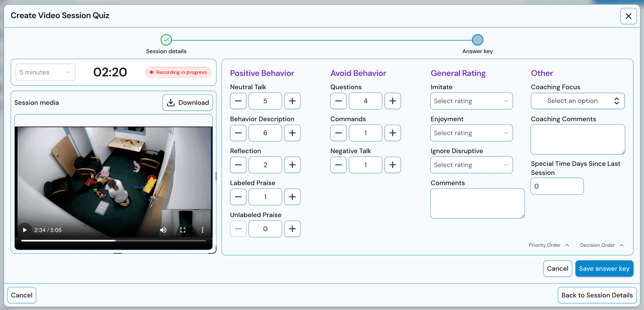The height and width of the screenshot is (310, 644).
Task: Mute the session video audio
Action: coord(163,230)
